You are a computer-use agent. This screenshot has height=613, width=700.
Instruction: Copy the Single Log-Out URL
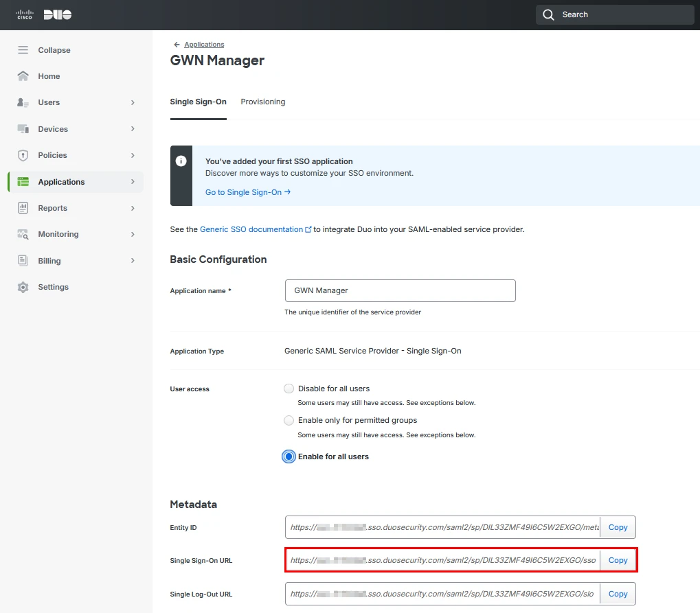pos(618,594)
